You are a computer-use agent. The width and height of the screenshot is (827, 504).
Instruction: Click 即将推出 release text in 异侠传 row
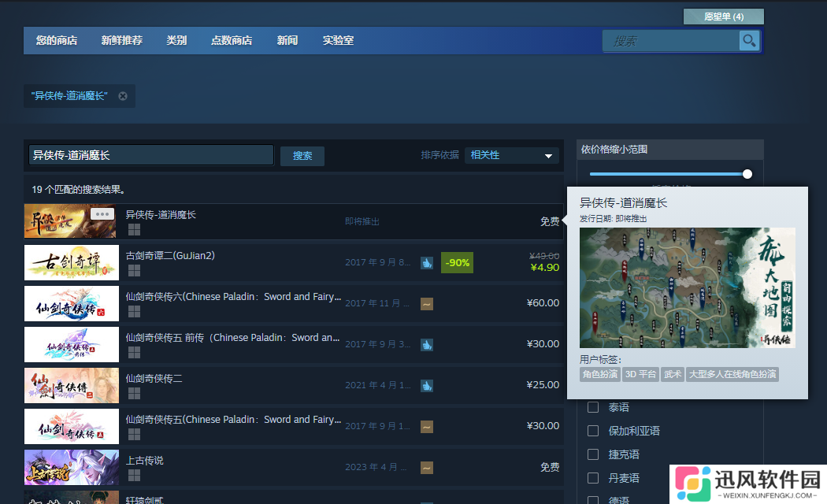(362, 221)
